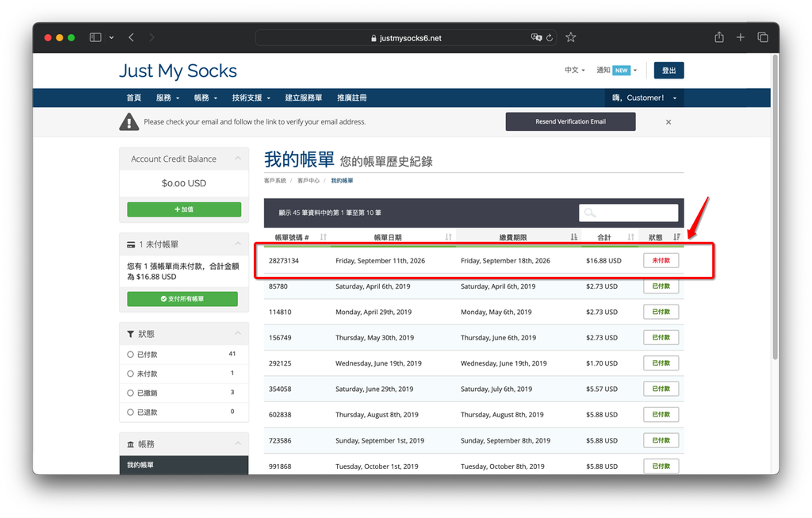Click the 登出 logout button
The width and height of the screenshot is (812, 518).
tap(668, 71)
